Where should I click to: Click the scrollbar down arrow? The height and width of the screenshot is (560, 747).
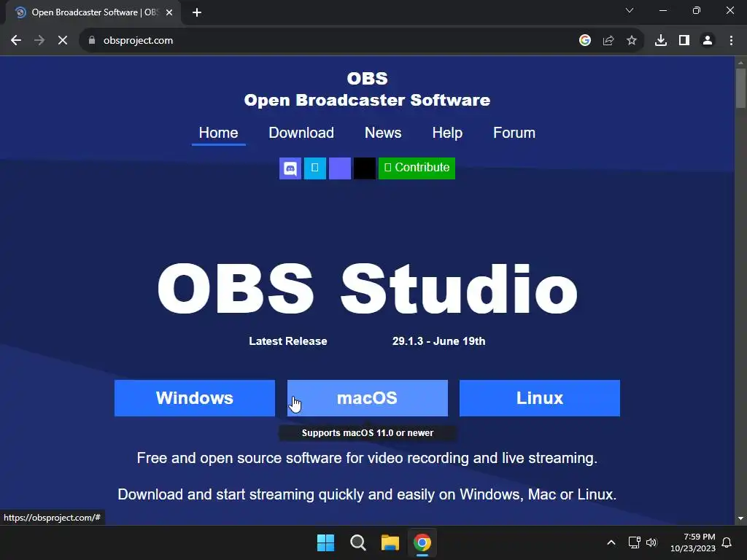click(740, 518)
